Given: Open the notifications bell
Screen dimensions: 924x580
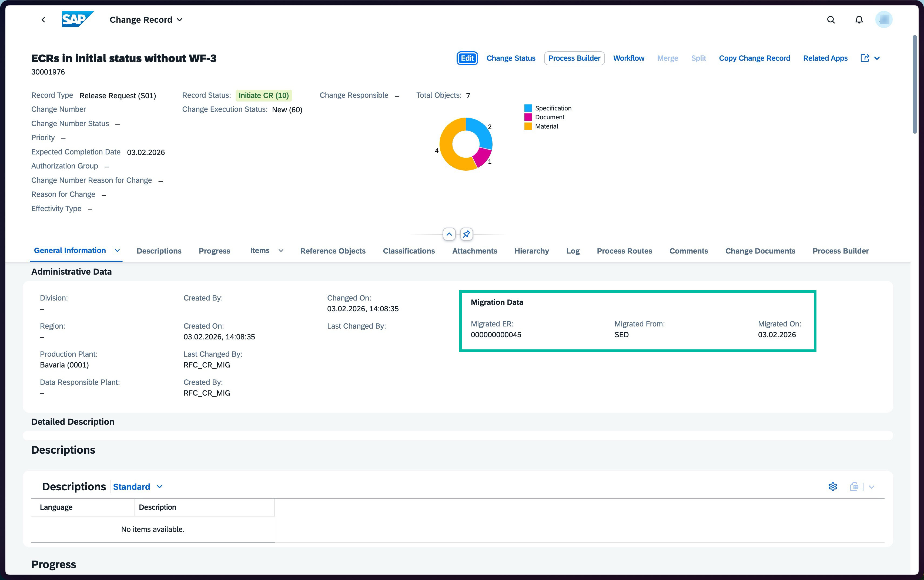Looking at the screenshot, I should coord(859,19).
